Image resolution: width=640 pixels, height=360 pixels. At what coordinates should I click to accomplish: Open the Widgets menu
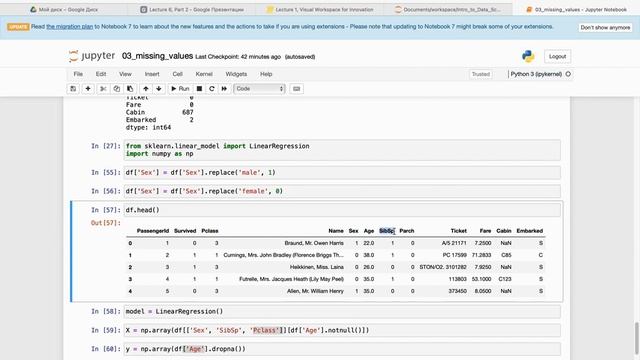click(x=236, y=74)
